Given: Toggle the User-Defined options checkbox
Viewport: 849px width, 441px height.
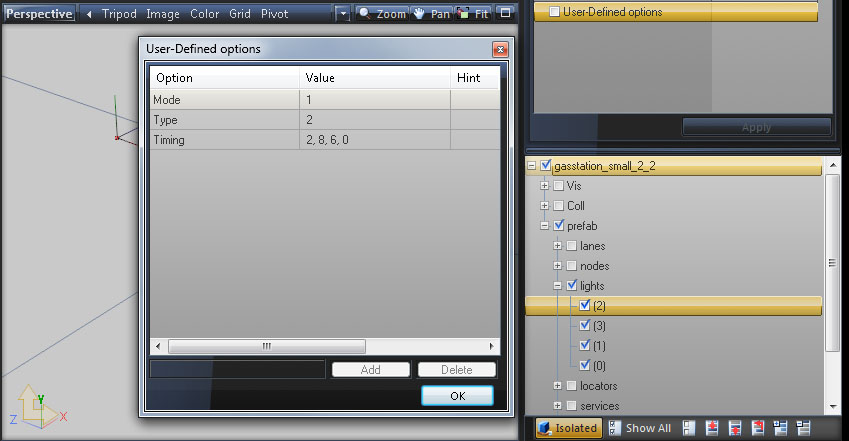Looking at the screenshot, I should [x=553, y=12].
